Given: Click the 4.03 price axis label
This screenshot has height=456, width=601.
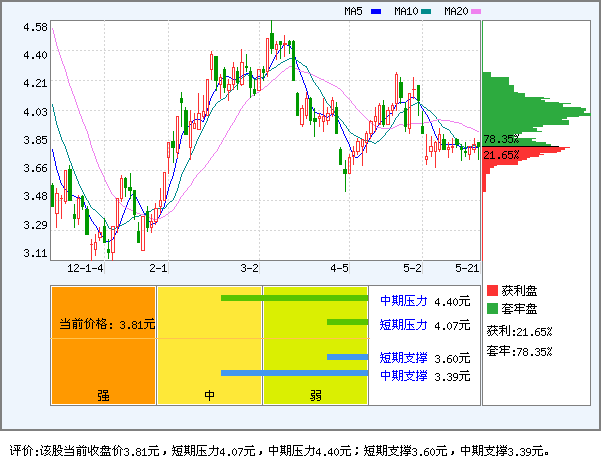Looking at the screenshot, I should [x=35, y=112].
